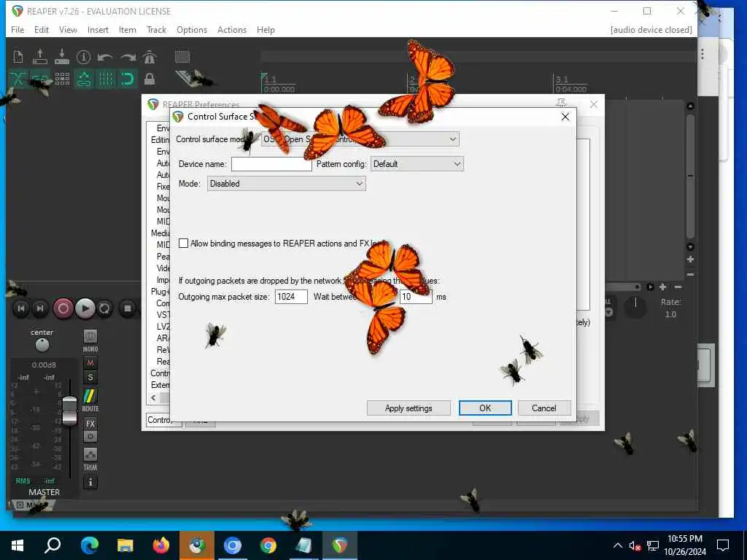
Task: Toggle auto-crossfade toolbar icon
Action: coord(18,79)
